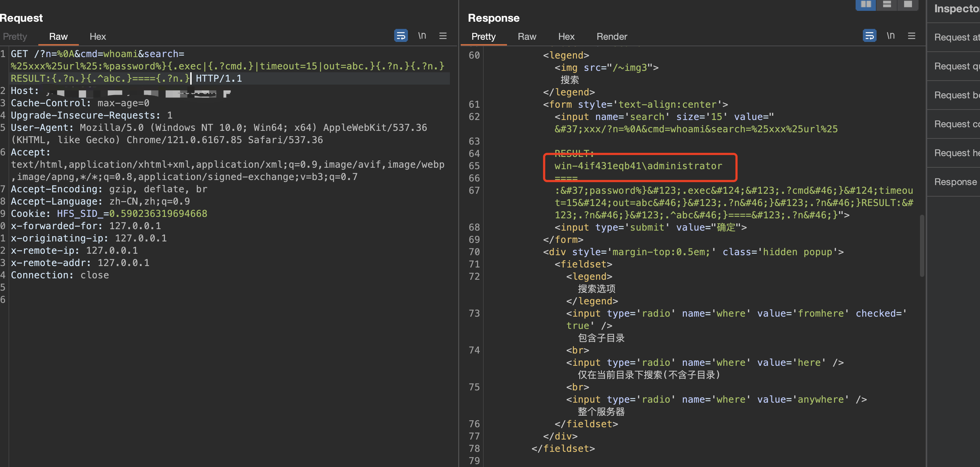Expand Request cookies section in Inspector
980x467 pixels.
tap(953, 124)
